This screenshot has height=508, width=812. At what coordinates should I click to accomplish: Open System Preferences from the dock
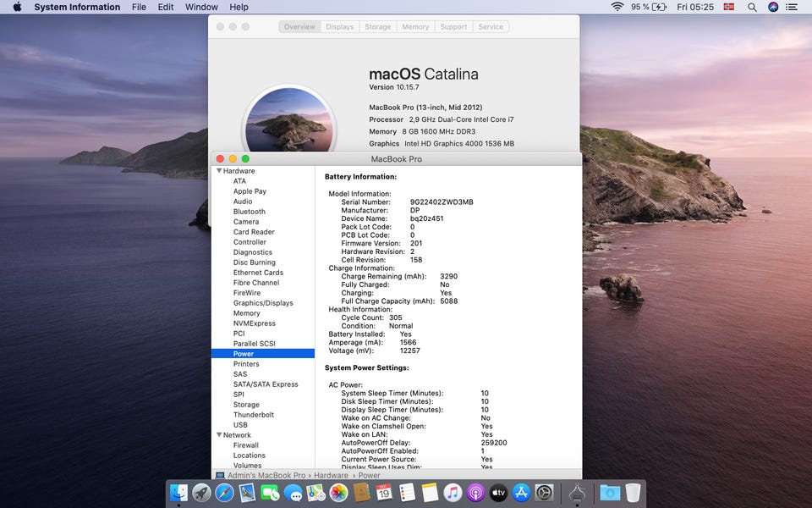(544, 492)
